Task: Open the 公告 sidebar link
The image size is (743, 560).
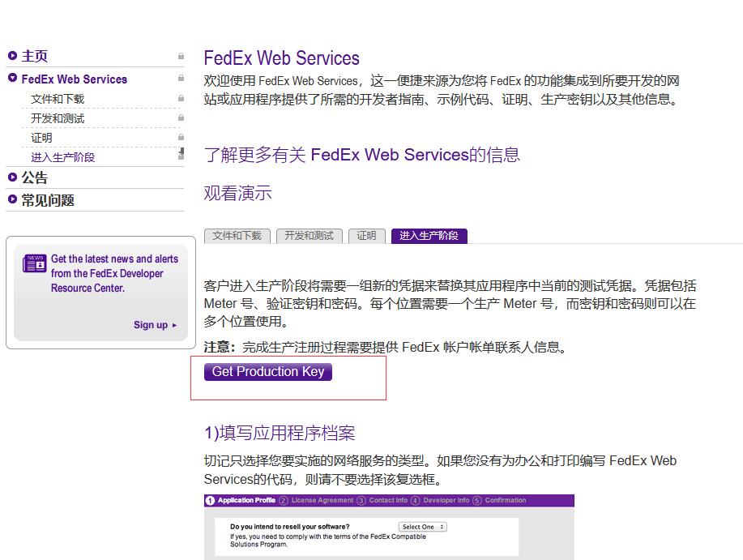Action: point(35,177)
